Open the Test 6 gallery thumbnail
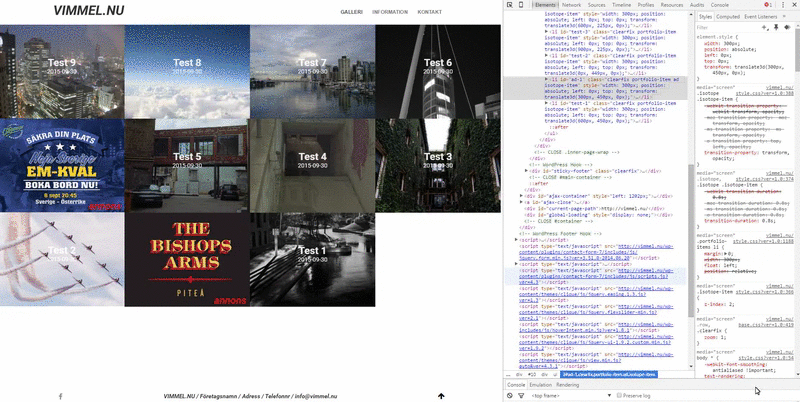The width and height of the screenshot is (800, 402). coord(438,71)
